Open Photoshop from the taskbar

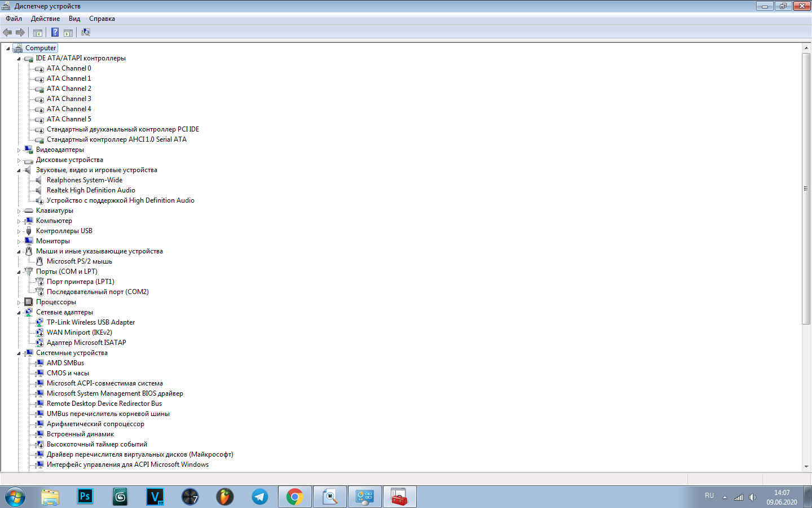(85, 497)
